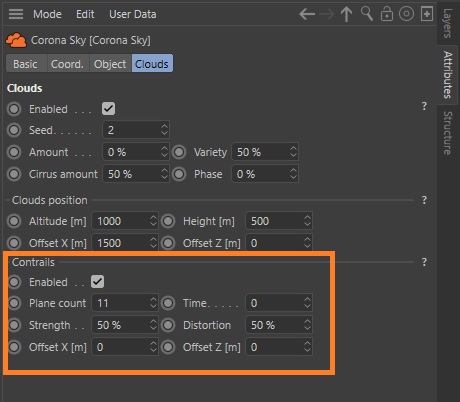Open the Edit menu

[85, 14]
